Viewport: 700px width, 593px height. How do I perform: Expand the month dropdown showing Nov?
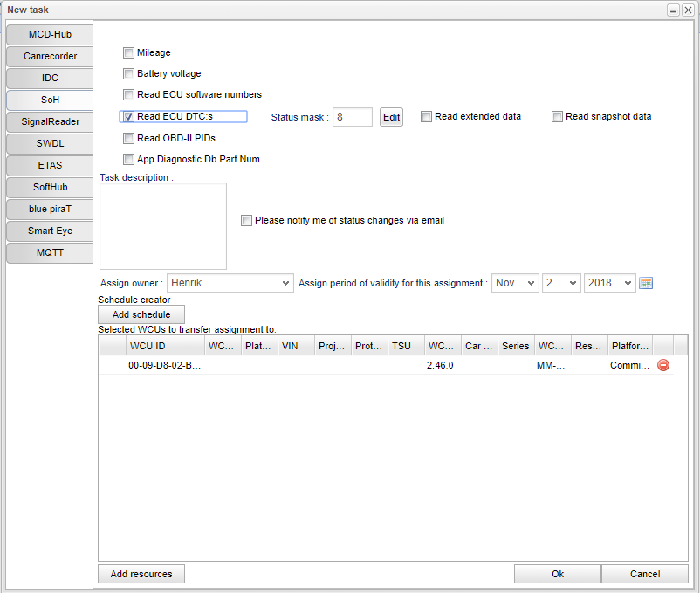515,283
